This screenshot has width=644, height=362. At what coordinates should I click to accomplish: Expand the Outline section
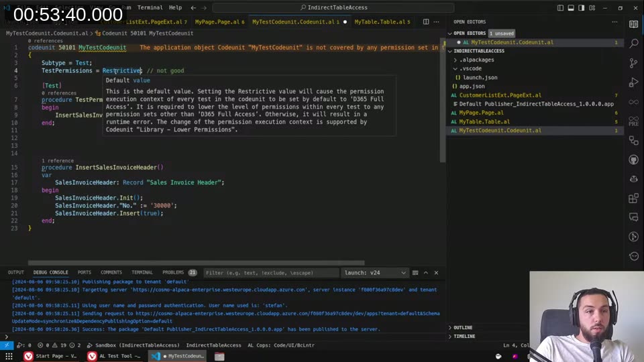click(x=463, y=328)
